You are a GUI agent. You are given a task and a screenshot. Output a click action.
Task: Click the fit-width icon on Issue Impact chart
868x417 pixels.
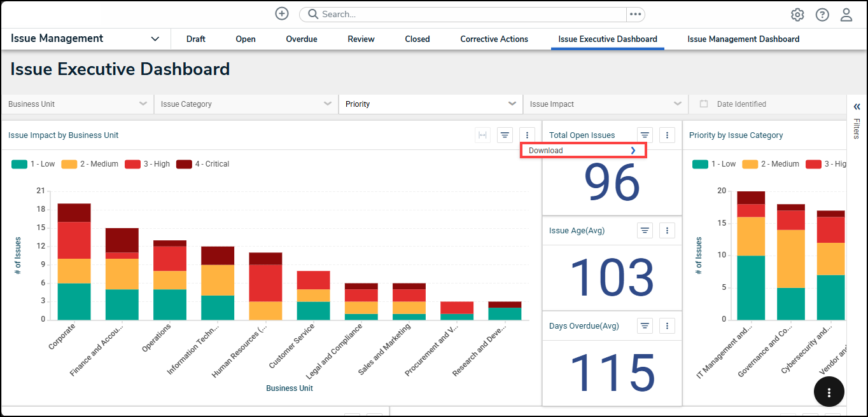tap(483, 135)
